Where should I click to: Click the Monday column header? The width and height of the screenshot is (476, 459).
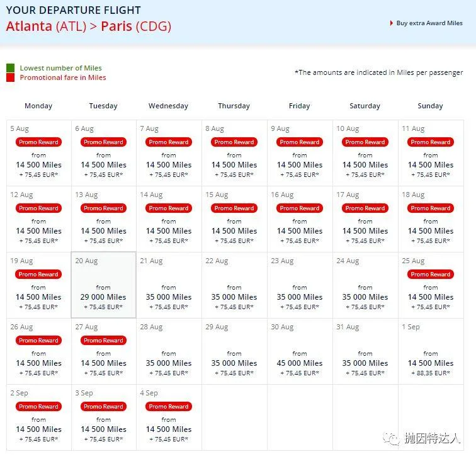[x=38, y=106]
